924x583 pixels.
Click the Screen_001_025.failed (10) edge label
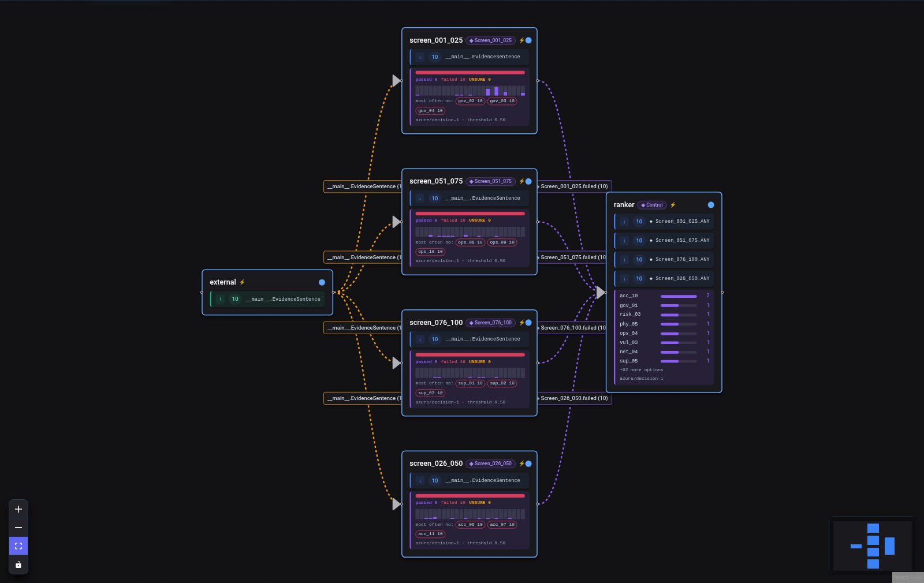click(574, 186)
